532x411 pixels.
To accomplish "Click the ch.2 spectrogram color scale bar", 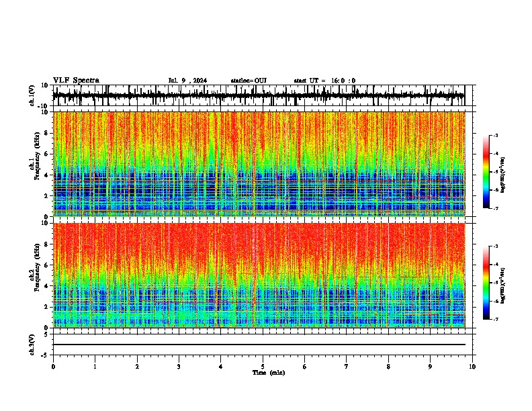I will [x=486, y=283].
